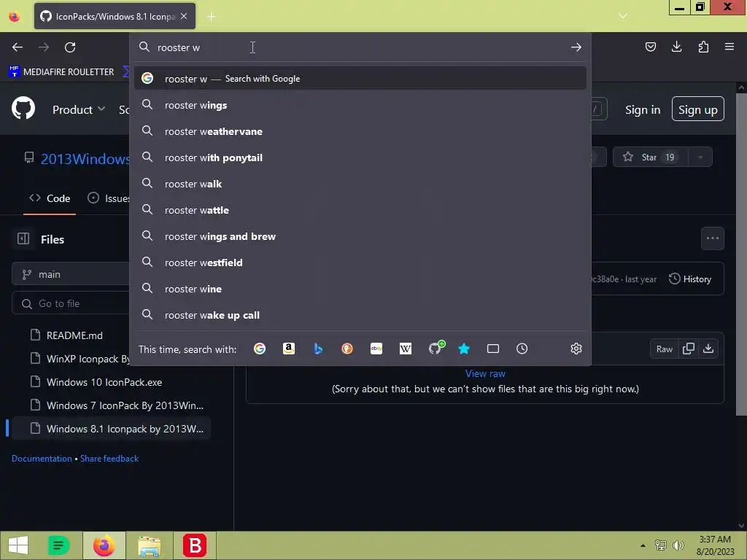Open volume control in tray

[x=678, y=545]
